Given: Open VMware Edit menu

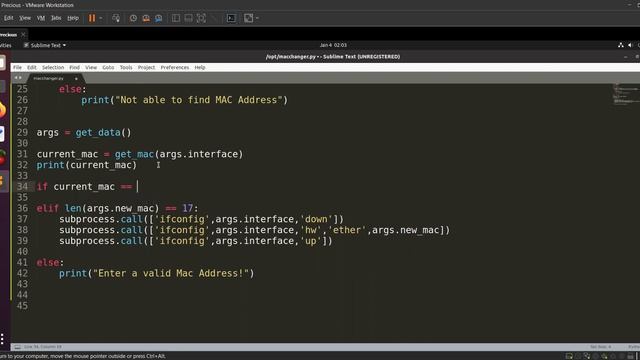Looking at the screenshot, I should (x=8, y=18).
